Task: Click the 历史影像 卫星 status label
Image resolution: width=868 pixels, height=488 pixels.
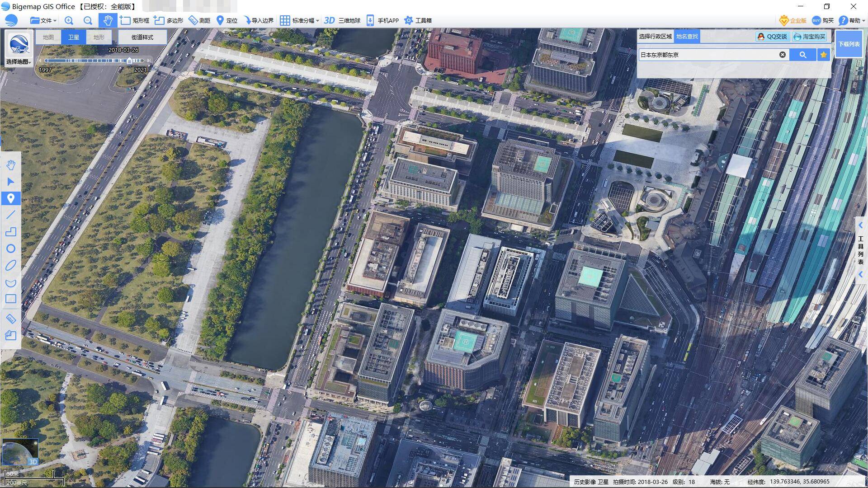Action: pyautogui.click(x=591, y=482)
